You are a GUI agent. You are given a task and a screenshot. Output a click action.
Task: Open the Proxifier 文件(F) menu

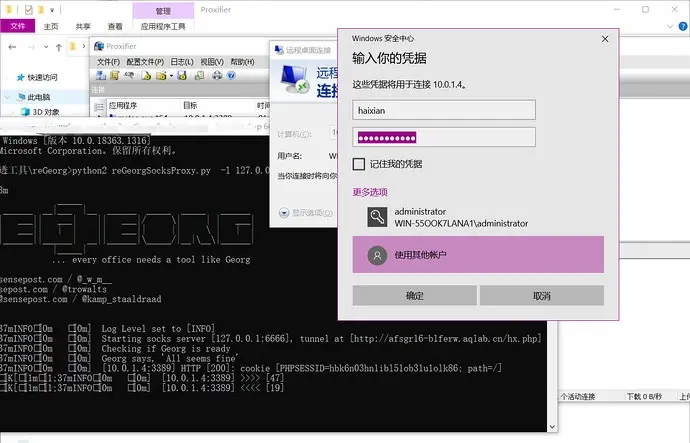[108, 62]
